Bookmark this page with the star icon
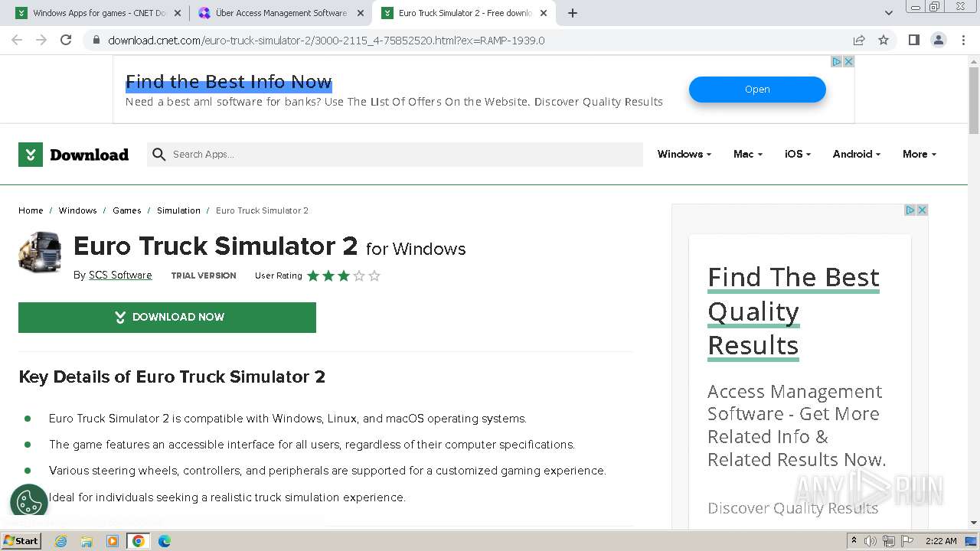Image resolution: width=980 pixels, height=551 pixels. pos(884,40)
